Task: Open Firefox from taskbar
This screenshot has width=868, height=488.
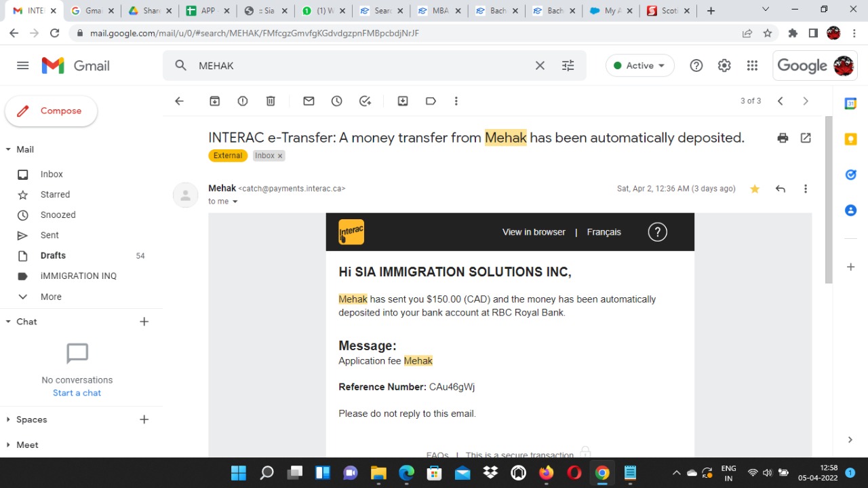Action: 546,473
